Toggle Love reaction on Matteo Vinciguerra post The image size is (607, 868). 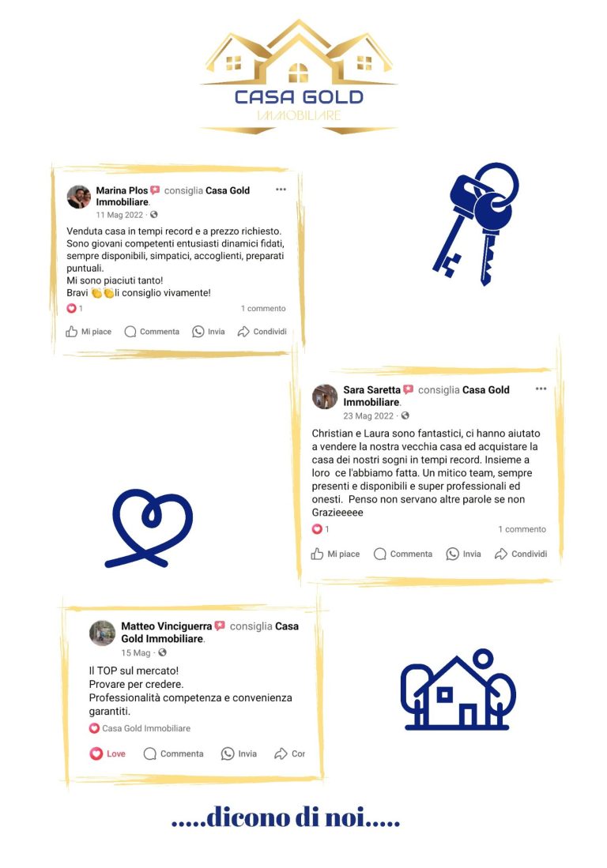[x=107, y=753]
